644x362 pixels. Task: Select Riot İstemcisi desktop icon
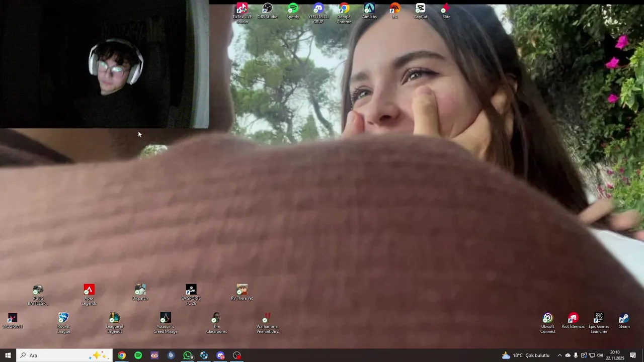tap(574, 321)
